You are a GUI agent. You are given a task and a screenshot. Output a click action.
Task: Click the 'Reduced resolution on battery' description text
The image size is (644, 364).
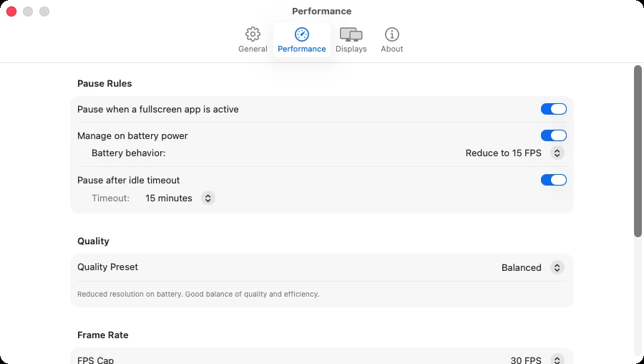[x=198, y=294]
